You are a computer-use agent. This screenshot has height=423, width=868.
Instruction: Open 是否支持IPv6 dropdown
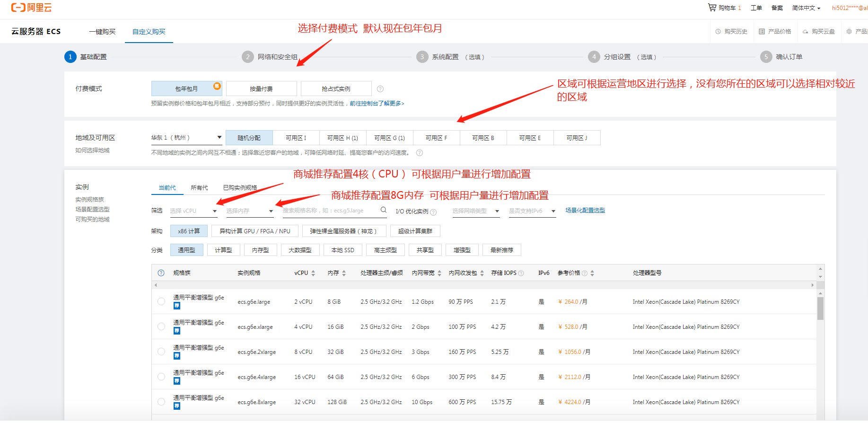click(x=532, y=211)
